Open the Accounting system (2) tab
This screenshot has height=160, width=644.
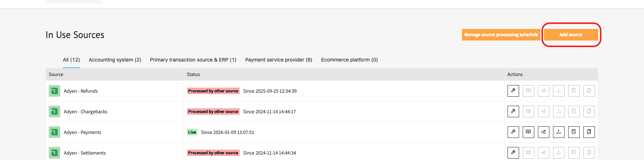click(115, 60)
